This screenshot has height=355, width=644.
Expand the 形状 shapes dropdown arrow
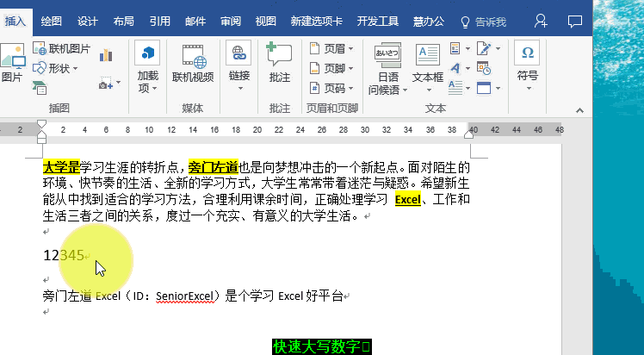pyautogui.click(x=75, y=69)
